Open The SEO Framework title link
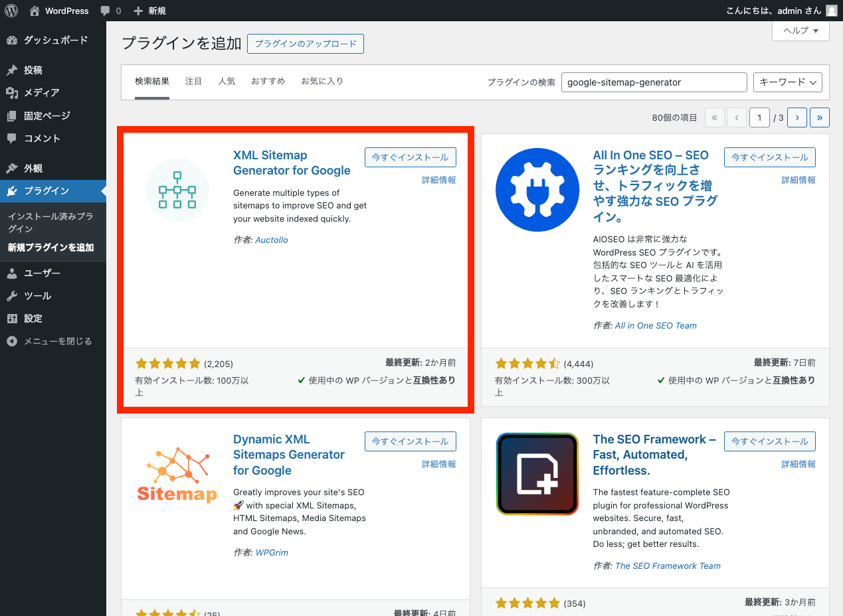The image size is (843, 616). tap(654, 455)
